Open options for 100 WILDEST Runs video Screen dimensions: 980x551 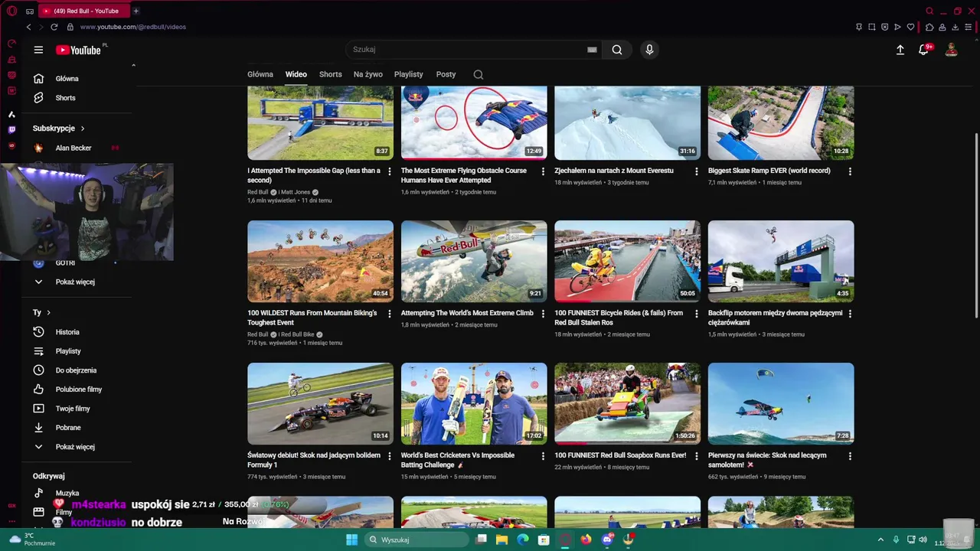[390, 314]
